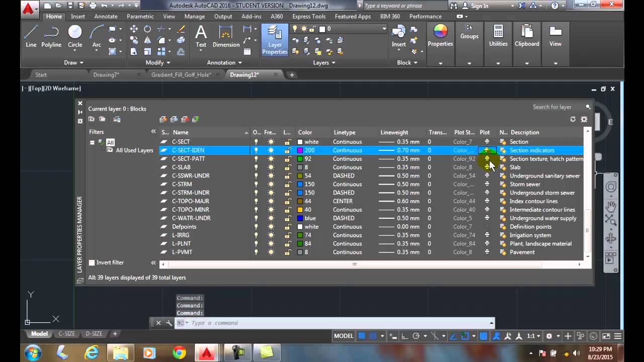This screenshot has width=644, height=362.
Task: Collapse the Filters pane with double chevron
Action: (153, 132)
